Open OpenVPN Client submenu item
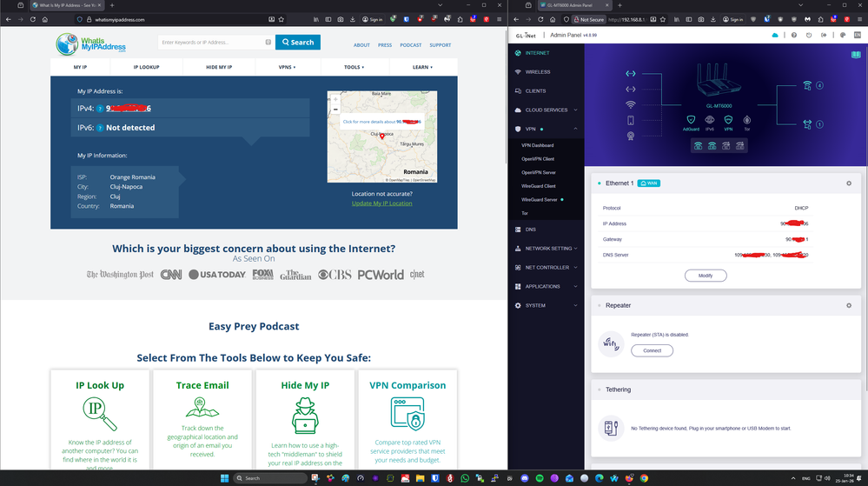This screenshot has width=868, height=486. tap(538, 158)
